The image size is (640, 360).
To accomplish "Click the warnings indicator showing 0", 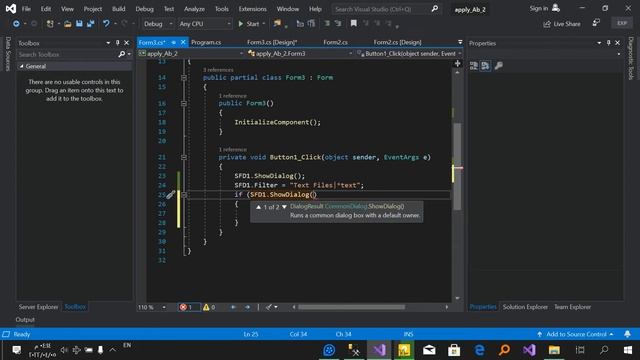I will click(x=209, y=307).
